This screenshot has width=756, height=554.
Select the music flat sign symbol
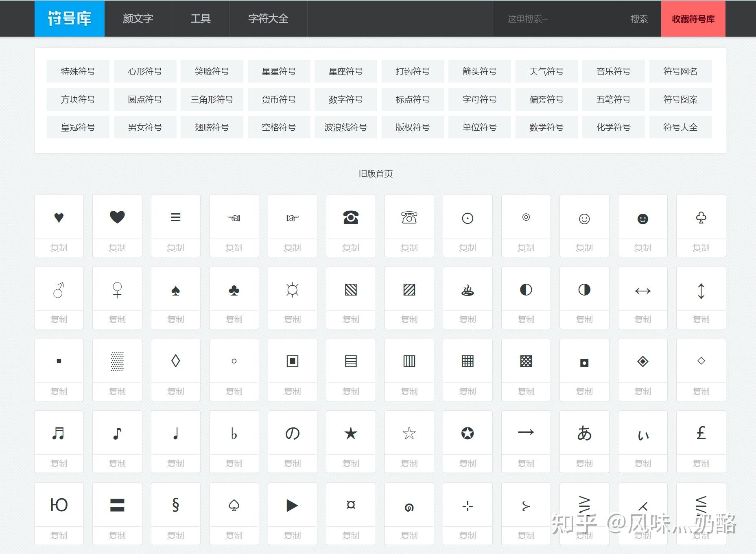pos(234,434)
